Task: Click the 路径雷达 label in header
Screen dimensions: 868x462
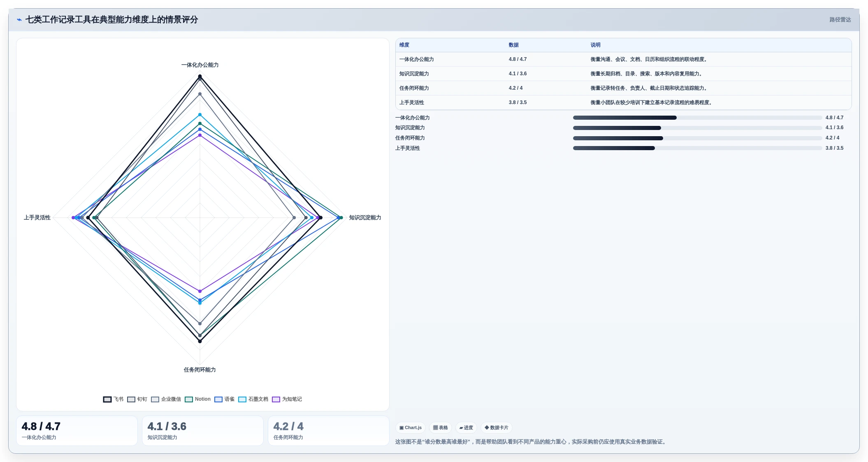Action: (x=840, y=20)
